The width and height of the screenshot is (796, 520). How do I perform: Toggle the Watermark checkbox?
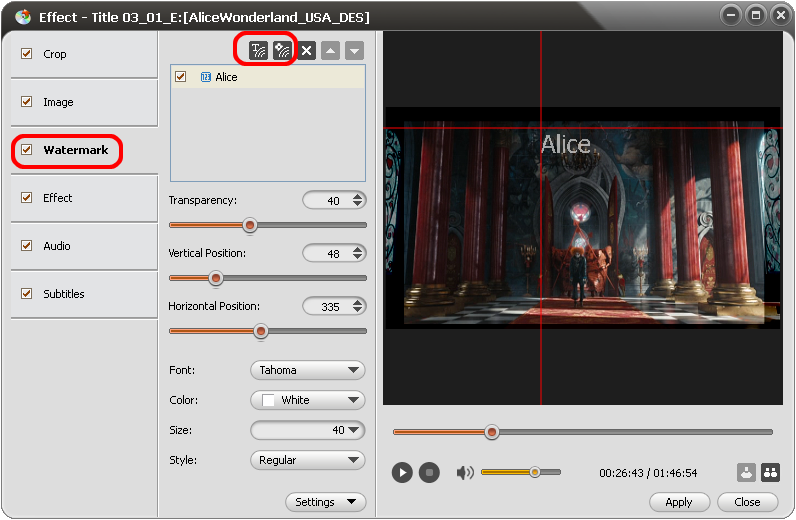tap(26, 149)
